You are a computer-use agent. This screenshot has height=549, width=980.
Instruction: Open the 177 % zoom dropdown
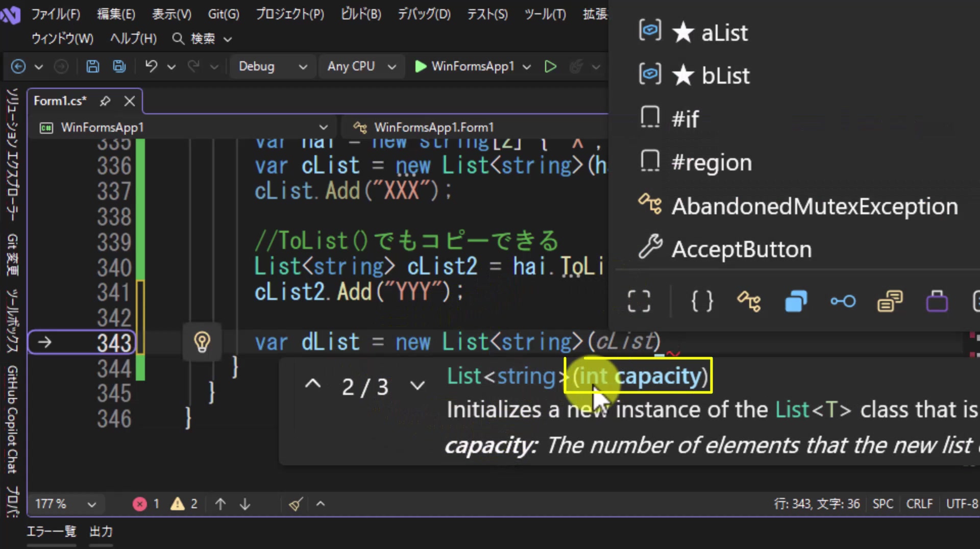[65, 504]
